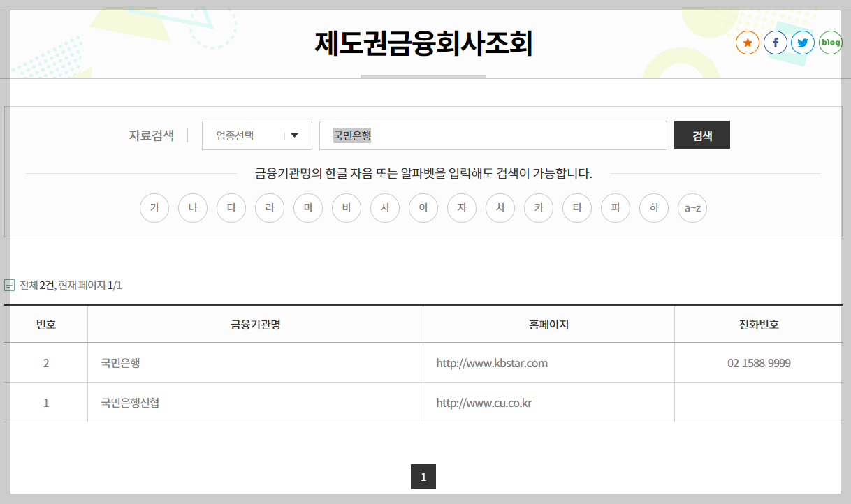
Task: Choose the 하 consonant filter
Action: (653, 207)
